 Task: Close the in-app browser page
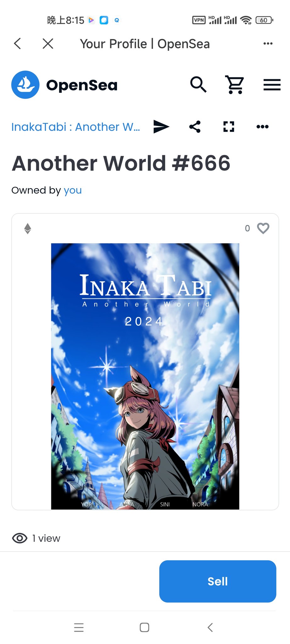48,43
